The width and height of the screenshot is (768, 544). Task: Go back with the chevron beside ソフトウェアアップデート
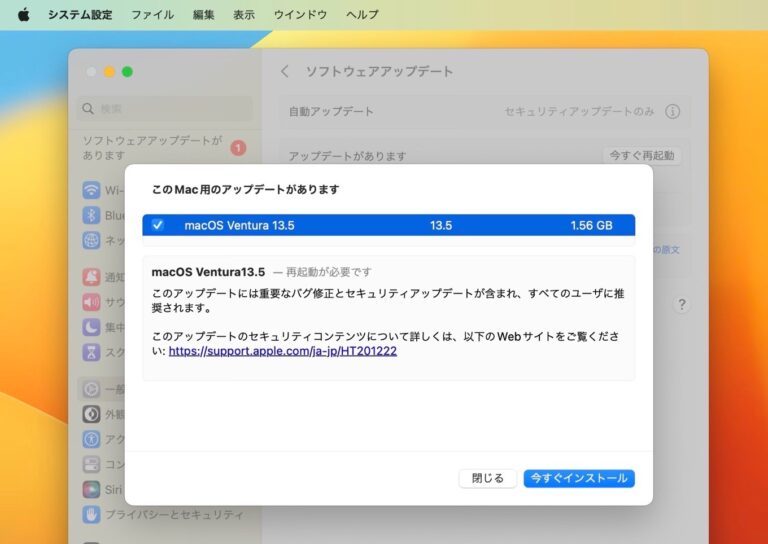pyautogui.click(x=285, y=71)
